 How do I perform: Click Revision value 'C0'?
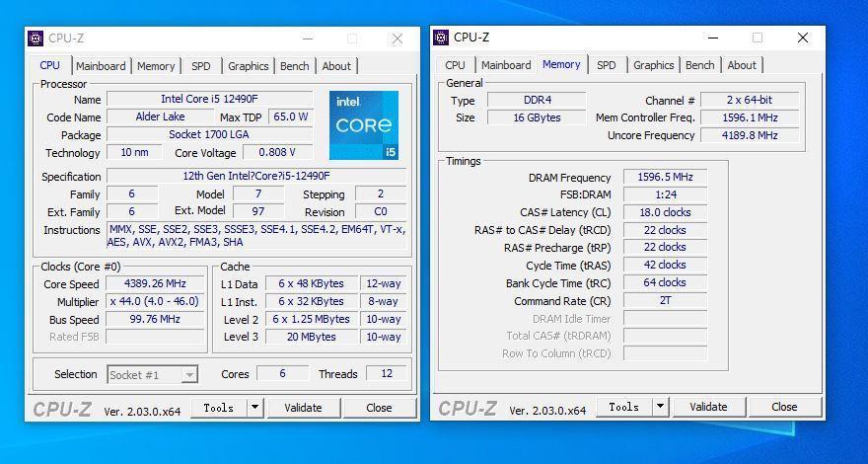click(x=381, y=212)
